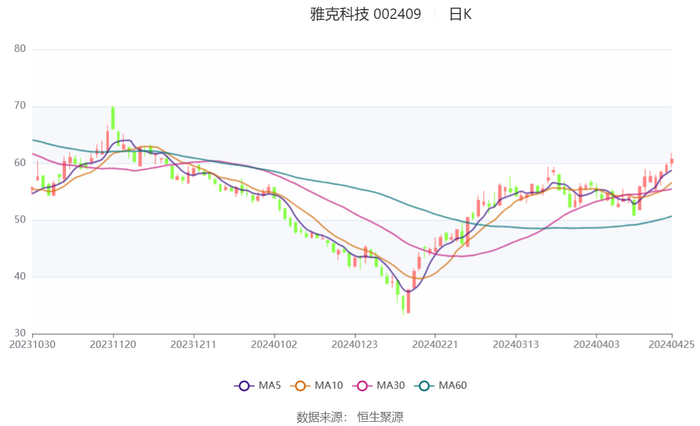Click the 20240102 date axis label
700x426 pixels.
tap(273, 343)
